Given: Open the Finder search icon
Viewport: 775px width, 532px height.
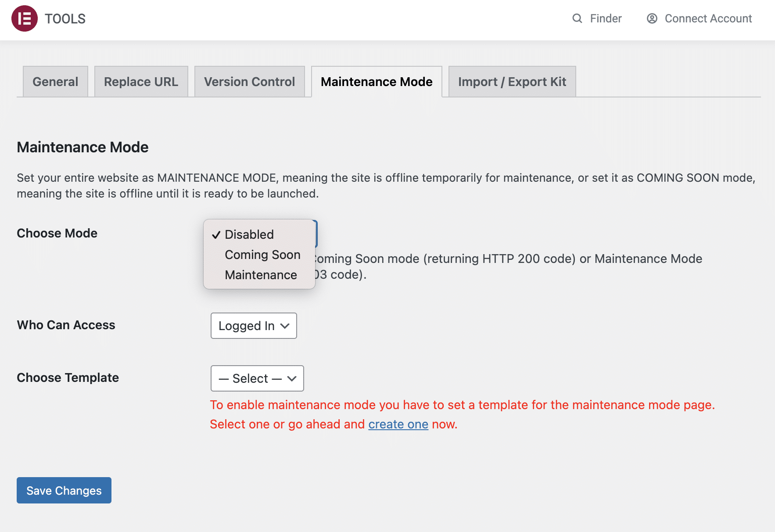Looking at the screenshot, I should 577,18.
